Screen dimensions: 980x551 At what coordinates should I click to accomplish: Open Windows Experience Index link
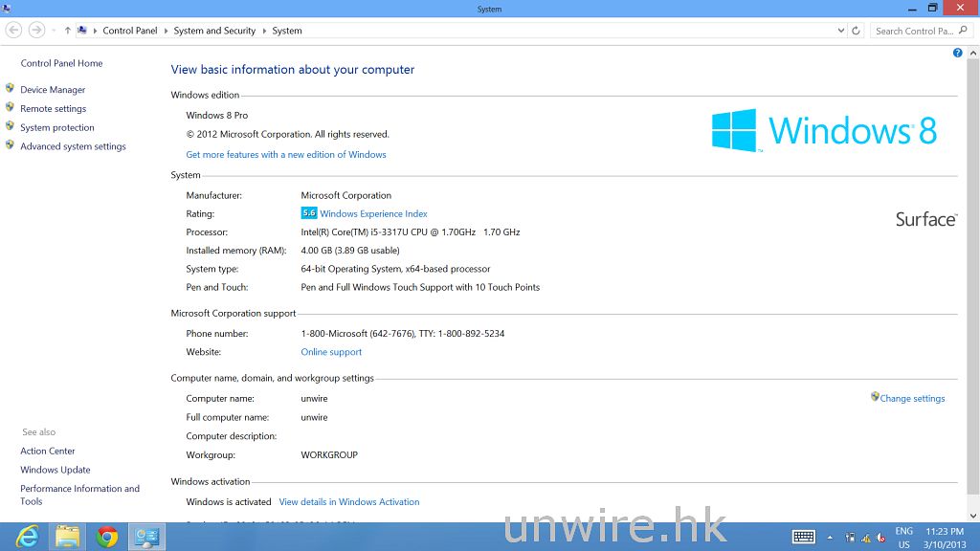pos(373,214)
